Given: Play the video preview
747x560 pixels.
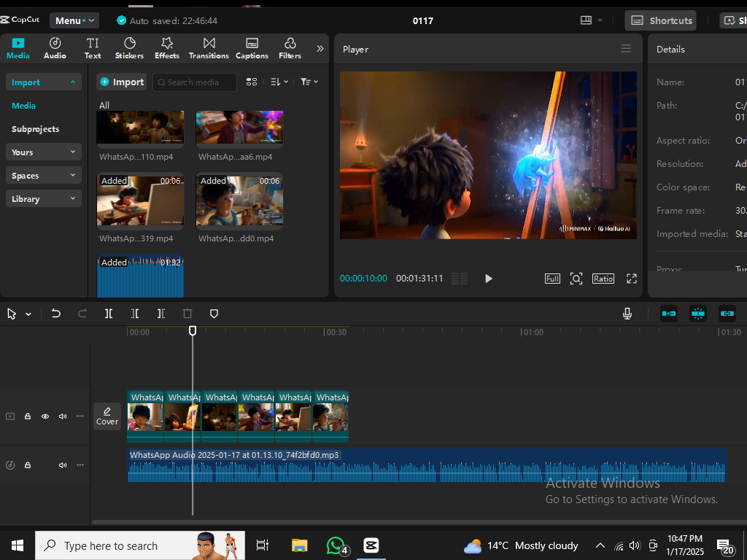Looking at the screenshot, I should click(x=488, y=279).
